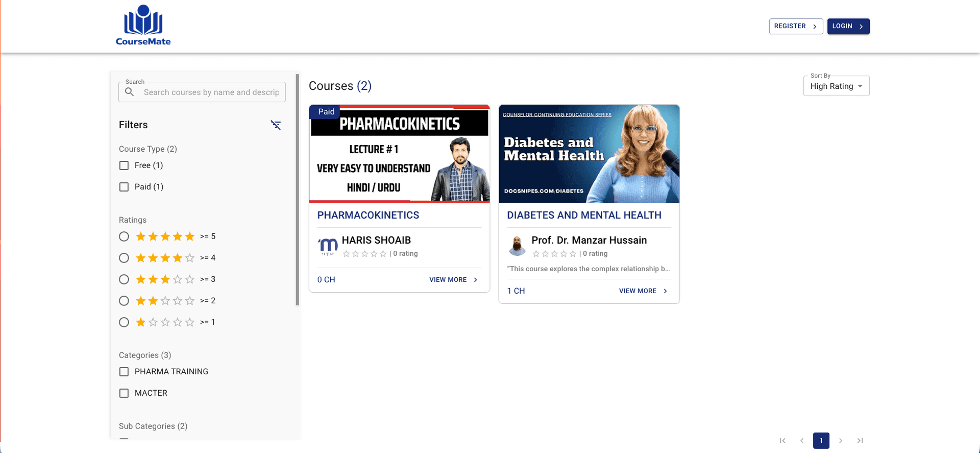Click the REGISTER button
Screen dimensions: 980x453
coord(796,26)
